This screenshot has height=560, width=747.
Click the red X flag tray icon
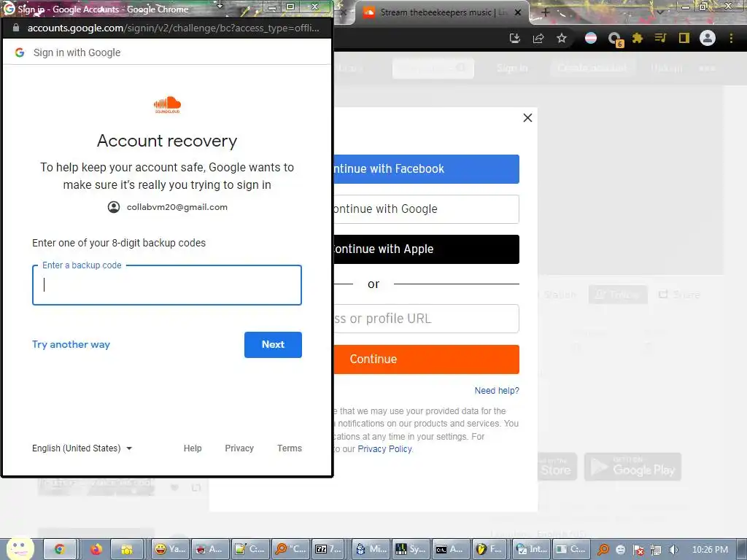pyautogui.click(x=638, y=550)
